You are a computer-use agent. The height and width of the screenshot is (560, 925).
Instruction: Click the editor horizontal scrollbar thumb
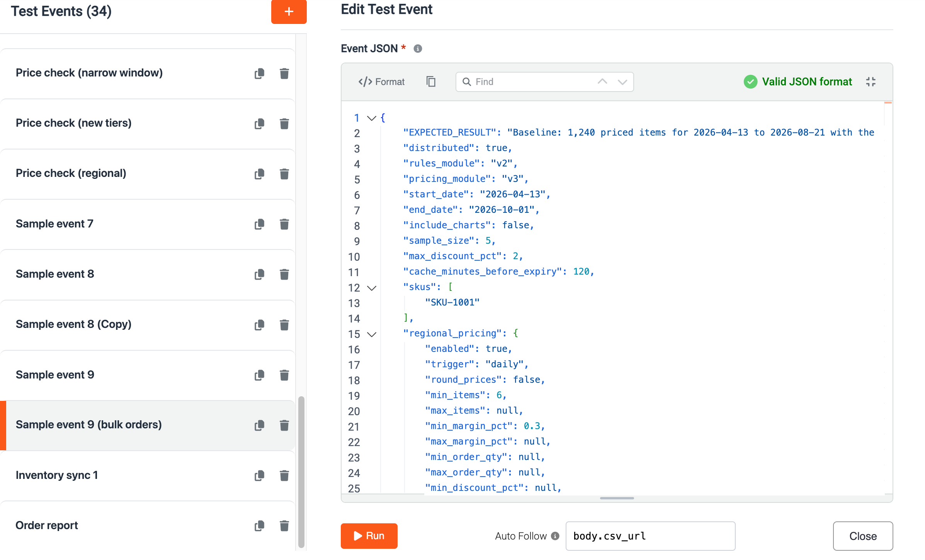(617, 498)
